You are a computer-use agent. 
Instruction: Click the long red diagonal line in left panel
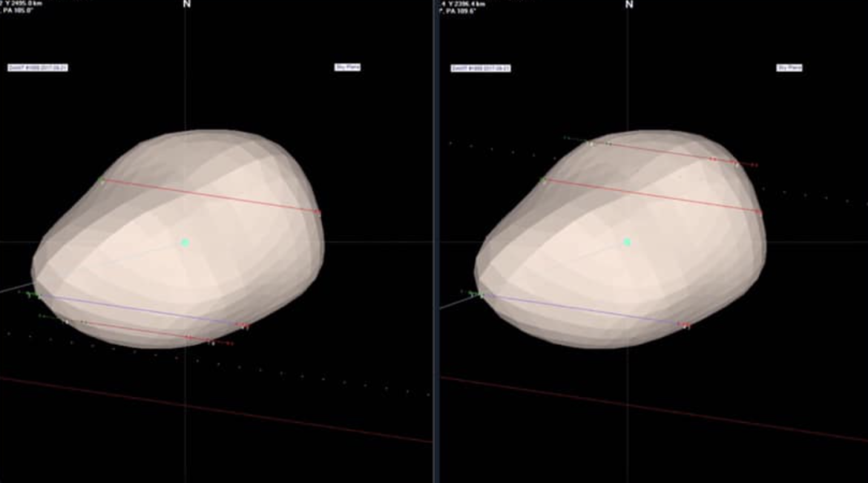[x=215, y=410]
